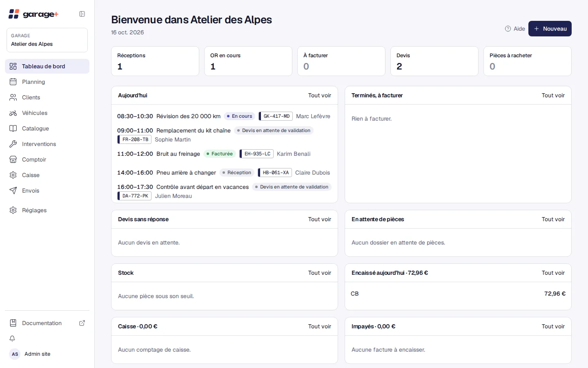Click Tout voir in En attente de pièces
The width and height of the screenshot is (588, 368).
(x=553, y=219)
